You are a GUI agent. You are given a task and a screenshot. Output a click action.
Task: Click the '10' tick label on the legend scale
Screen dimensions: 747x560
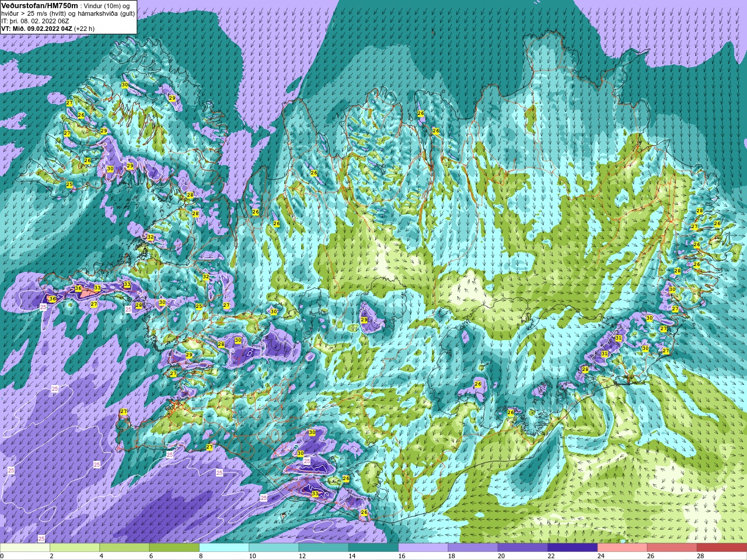[253, 556]
